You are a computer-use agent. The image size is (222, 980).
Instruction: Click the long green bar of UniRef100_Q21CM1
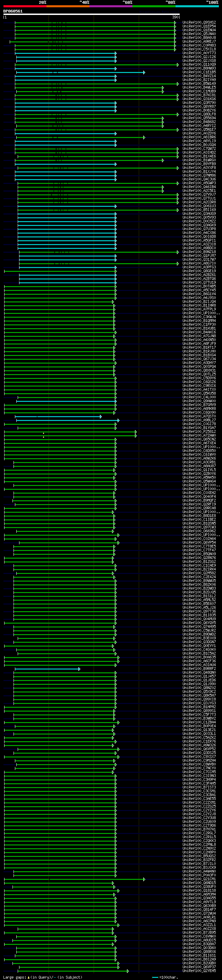tap(74, 879)
